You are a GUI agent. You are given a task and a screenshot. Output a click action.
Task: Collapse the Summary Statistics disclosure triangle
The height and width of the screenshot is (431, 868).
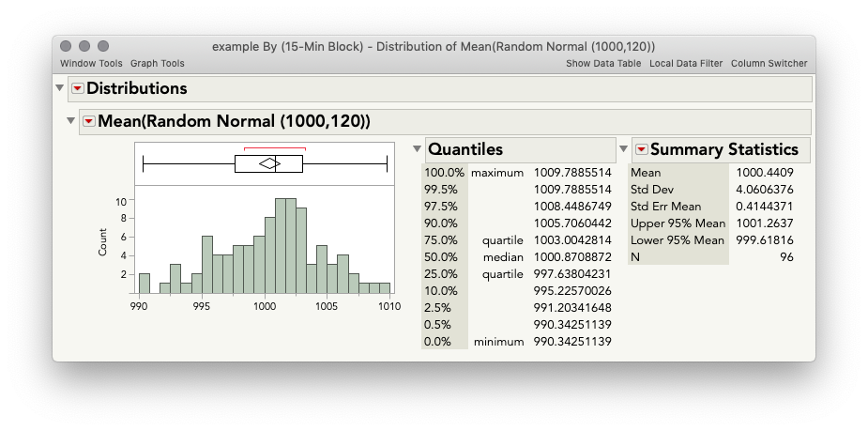(623, 149)
